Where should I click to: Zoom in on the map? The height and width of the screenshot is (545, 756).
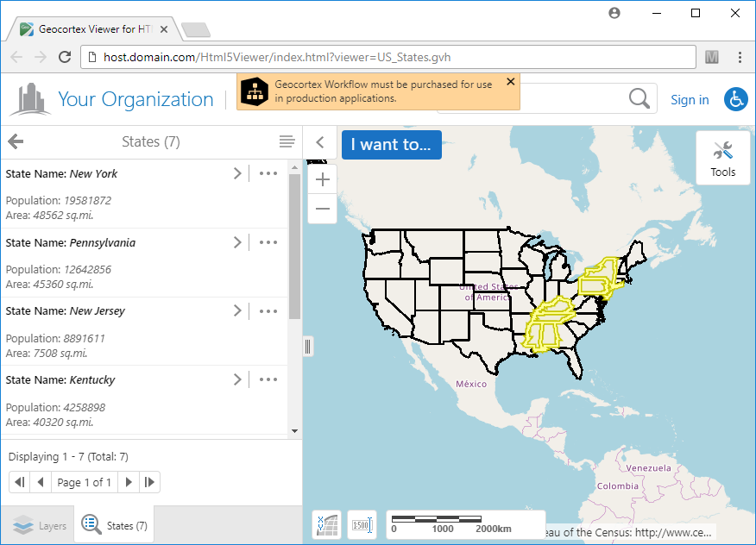click(323, 179)
